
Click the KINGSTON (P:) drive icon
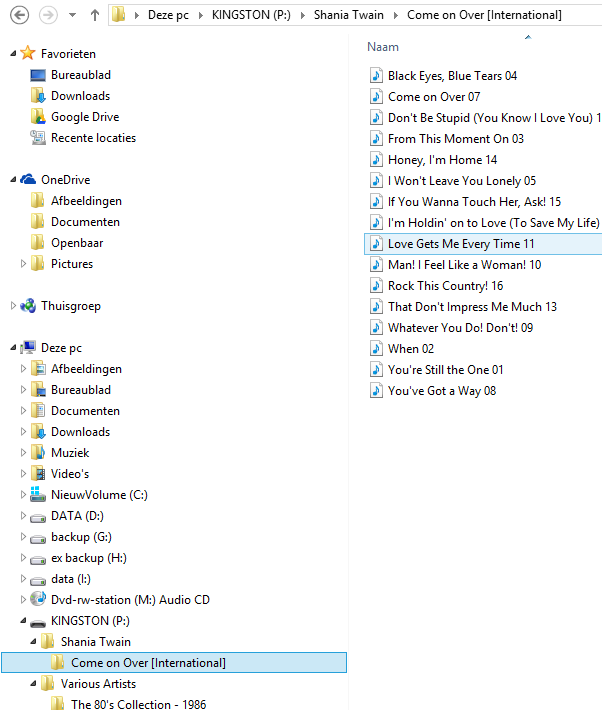[x=38, y=623]
